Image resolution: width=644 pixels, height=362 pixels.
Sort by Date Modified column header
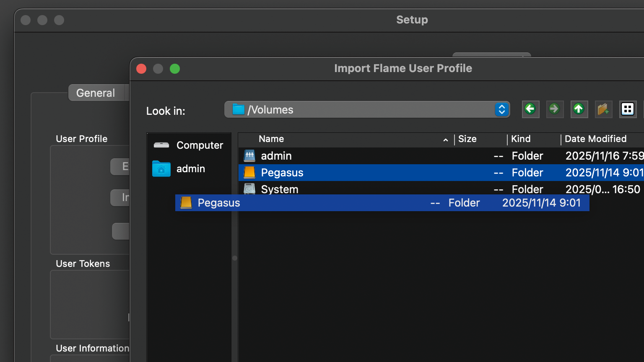click(x=595, y=139)
